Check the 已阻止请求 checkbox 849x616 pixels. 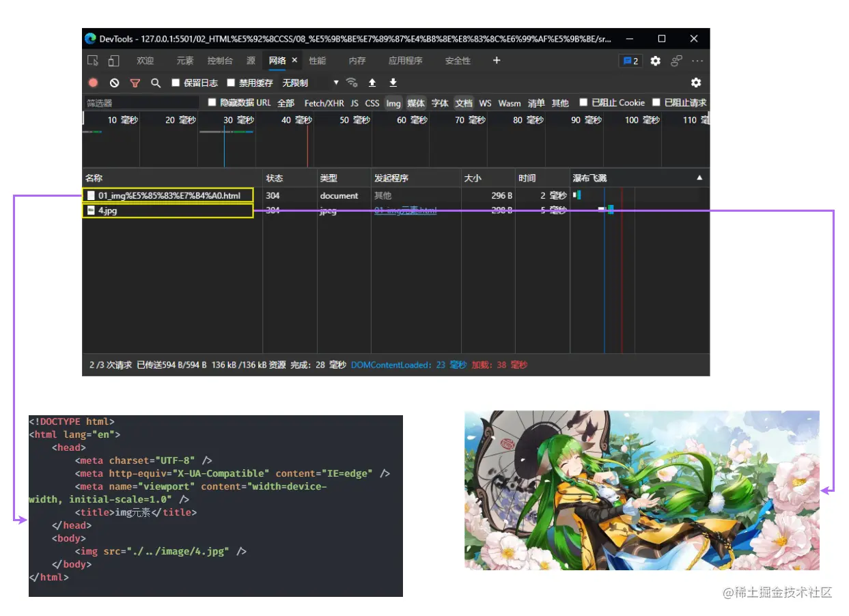(x=656, y=102)
